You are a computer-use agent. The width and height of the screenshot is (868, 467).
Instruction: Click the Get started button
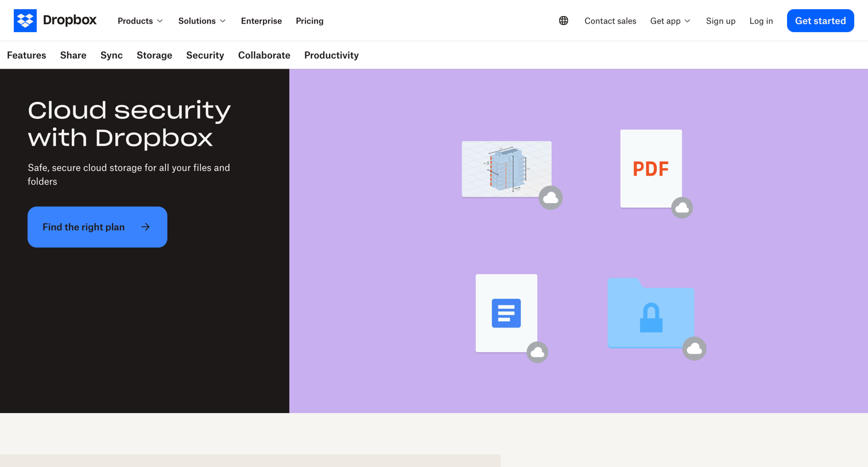tap(820, 21)
